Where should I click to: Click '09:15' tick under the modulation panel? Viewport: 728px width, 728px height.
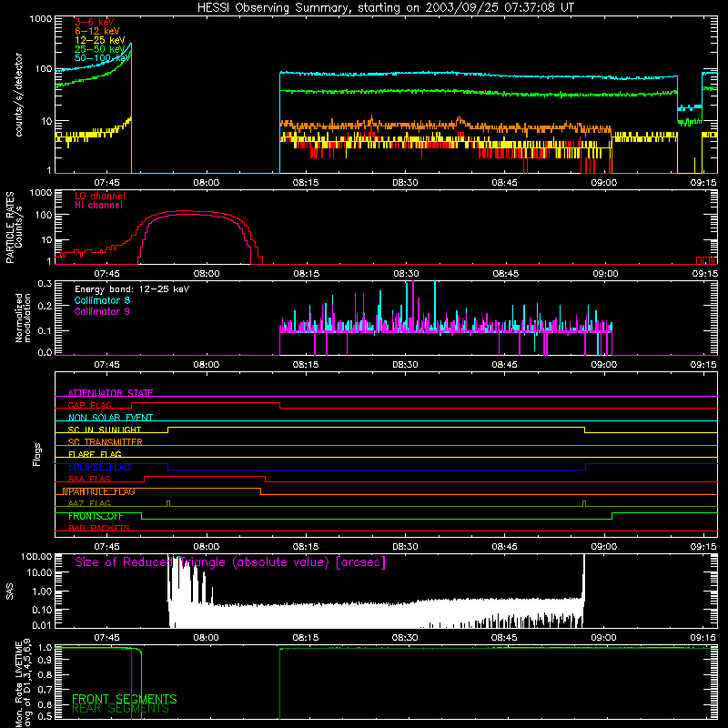[703, 365]
